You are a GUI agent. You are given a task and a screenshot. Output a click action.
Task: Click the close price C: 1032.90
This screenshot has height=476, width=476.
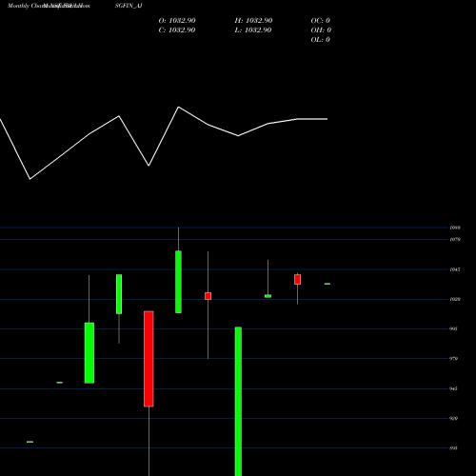[x=177, y=30]
